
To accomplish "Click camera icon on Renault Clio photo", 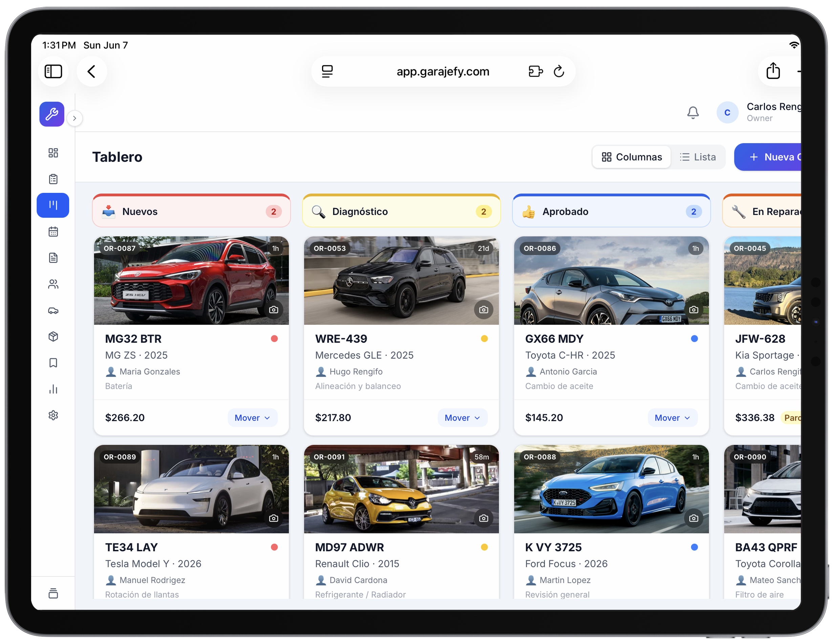I will coord(484,518).
